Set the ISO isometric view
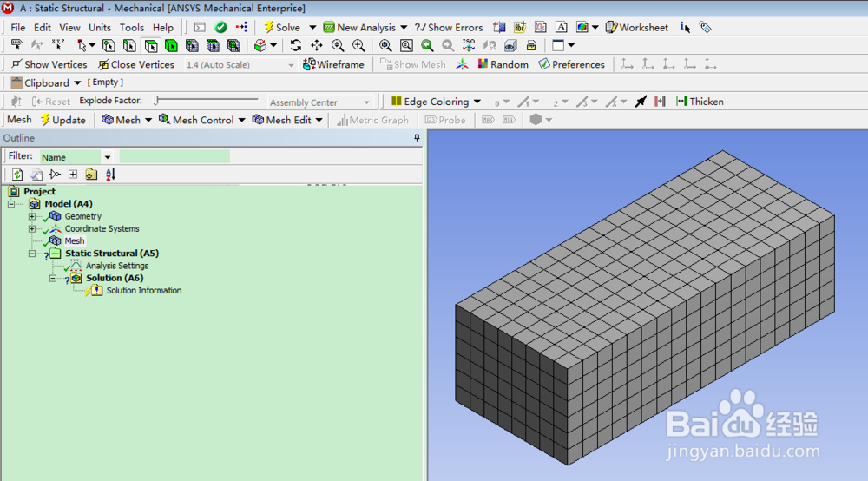This screenshot has height=481, width=868. [x=469, y=46]
